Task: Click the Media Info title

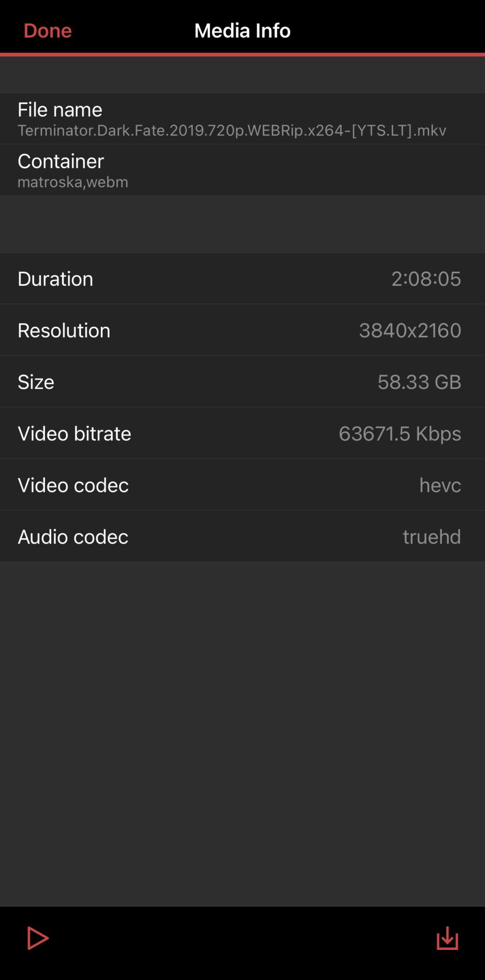Action: click(242, 31)
